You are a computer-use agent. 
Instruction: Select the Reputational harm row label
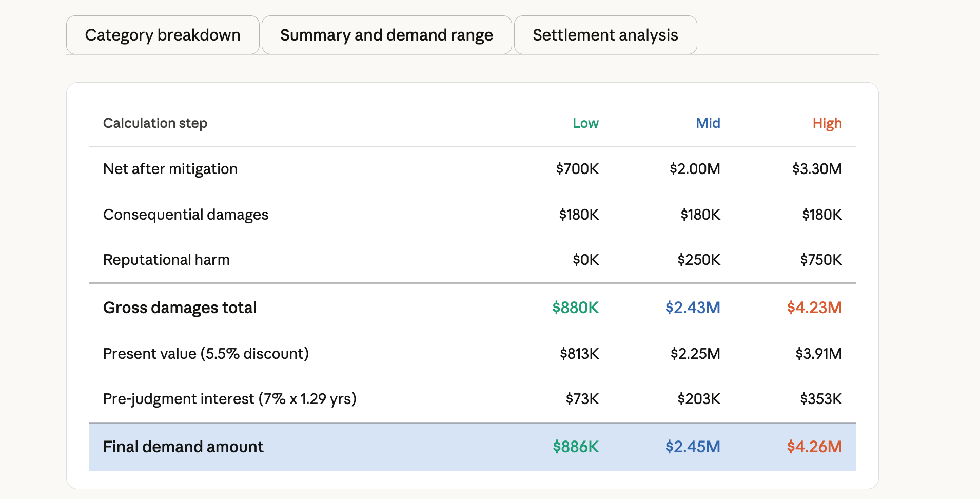[166, 260]
